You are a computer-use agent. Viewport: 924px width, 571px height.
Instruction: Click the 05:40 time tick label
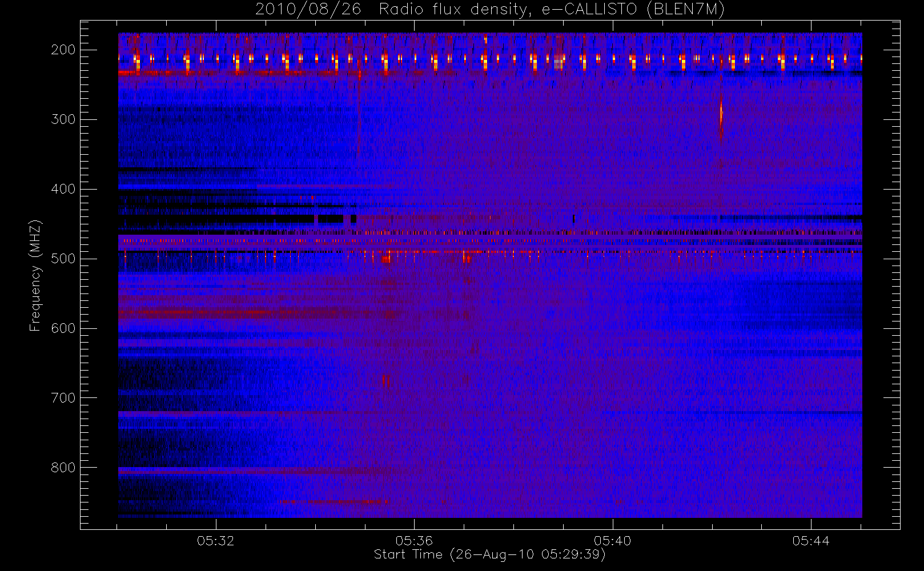point(612,541)
